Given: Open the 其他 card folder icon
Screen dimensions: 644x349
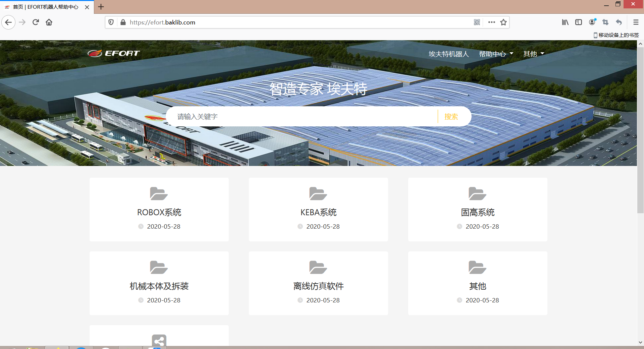Looking at the screenshot, I should coord(478,267).
